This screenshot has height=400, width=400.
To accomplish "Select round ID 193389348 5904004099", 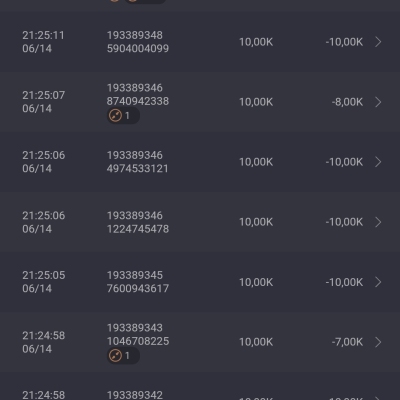I will 138,42.
